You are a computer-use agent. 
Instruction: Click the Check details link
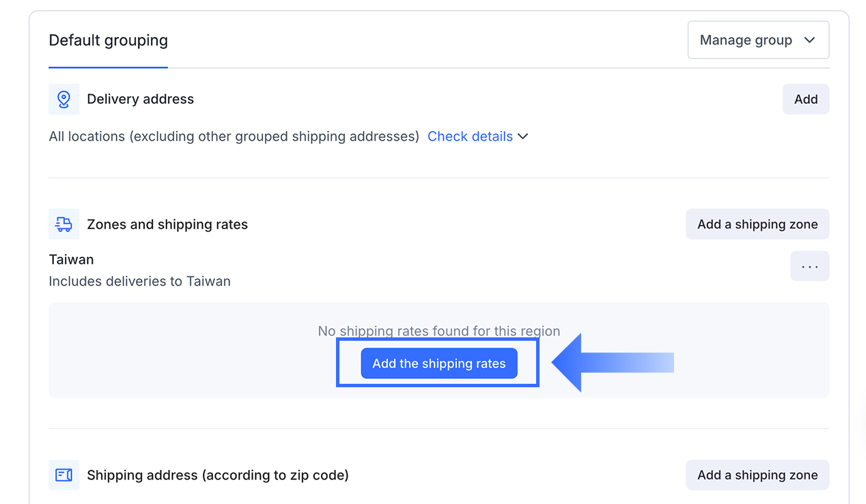coord(470,137)
